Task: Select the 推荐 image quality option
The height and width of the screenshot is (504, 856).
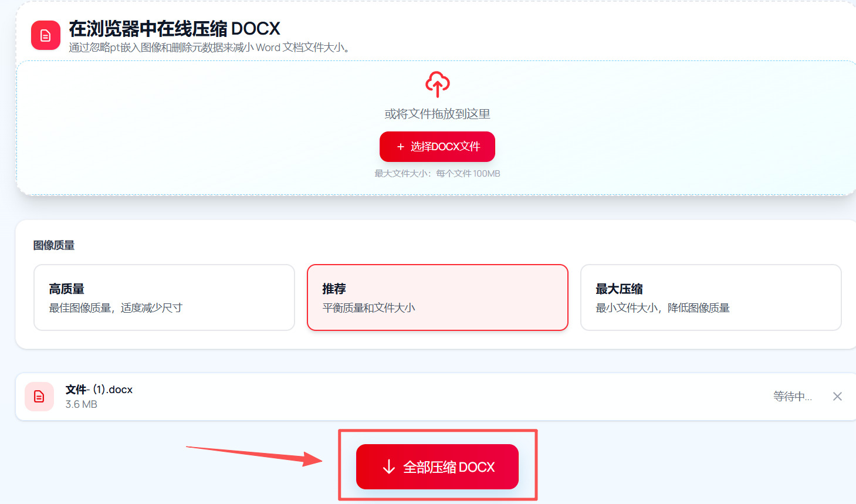Action: (438, 297)
